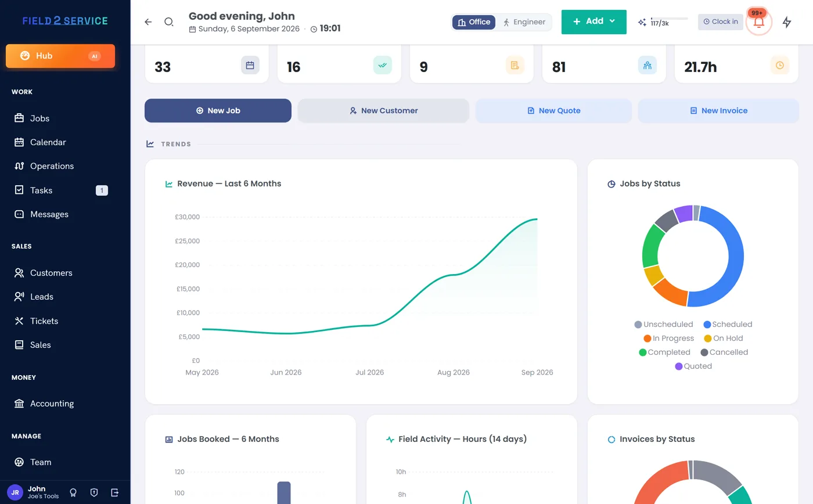Viewport: 813px width, 504px height.
Task: Click the New Job button
Action: pyautogui.click(x=218, y=110)
